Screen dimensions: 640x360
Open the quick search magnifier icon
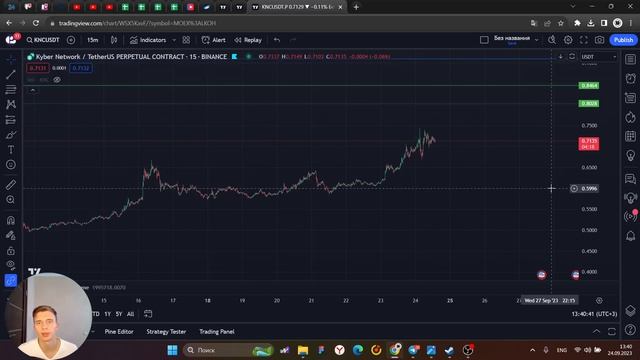click(x=552, y=40)
